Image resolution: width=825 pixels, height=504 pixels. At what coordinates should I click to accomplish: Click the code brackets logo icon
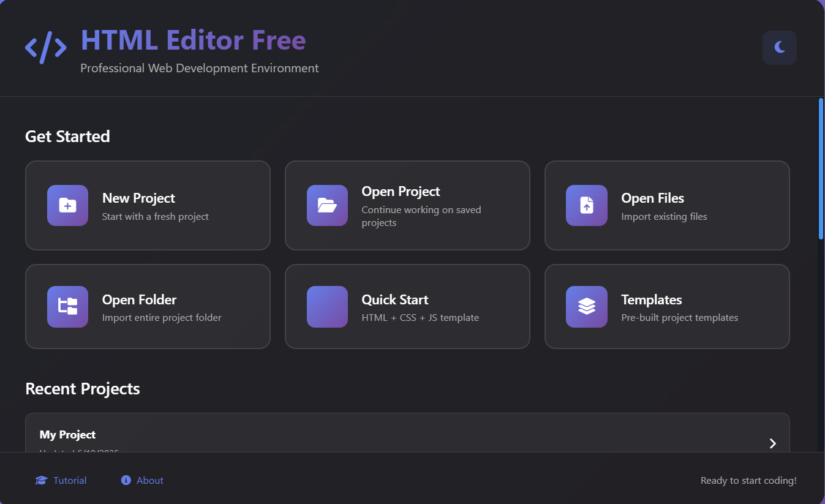coord(46,48)
